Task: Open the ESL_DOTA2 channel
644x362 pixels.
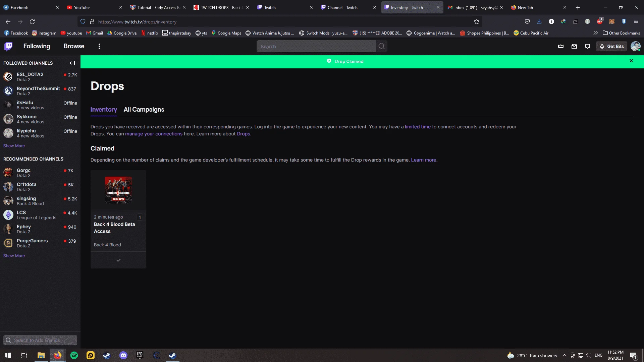Action: pyautogui.click(x=40, y=77)
